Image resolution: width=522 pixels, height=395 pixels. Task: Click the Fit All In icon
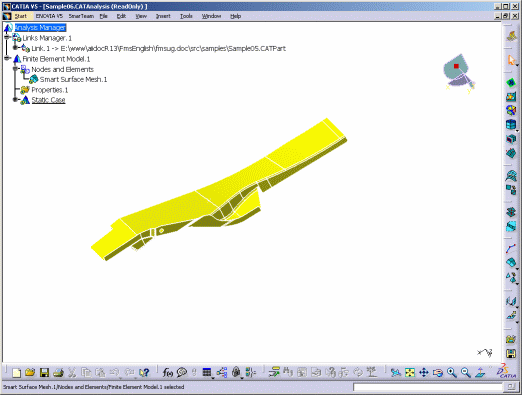click(x=410, y=372)
